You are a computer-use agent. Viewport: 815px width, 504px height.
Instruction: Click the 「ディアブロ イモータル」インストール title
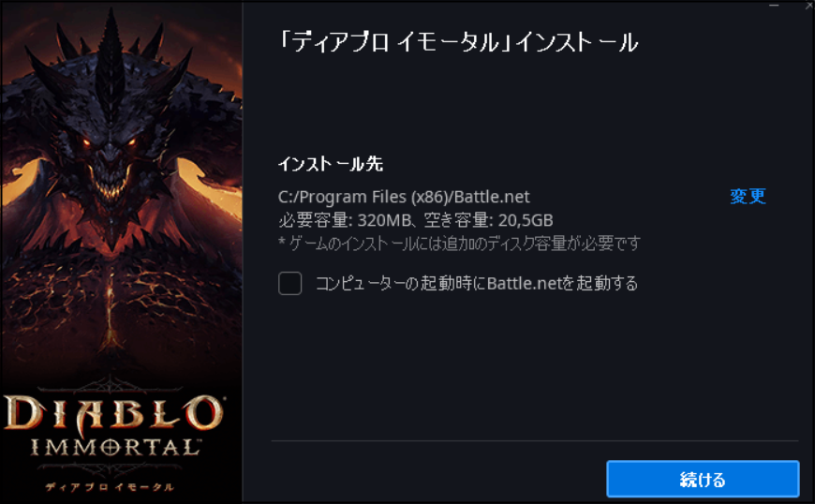click(458, 42)
